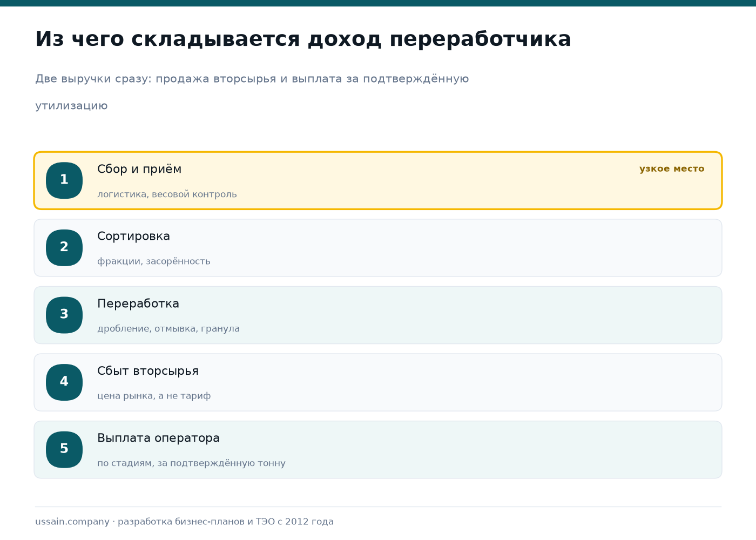Click 'цена рынка, а не тариф' subtitle
This screenshot has height=540, width=756.
154,396
